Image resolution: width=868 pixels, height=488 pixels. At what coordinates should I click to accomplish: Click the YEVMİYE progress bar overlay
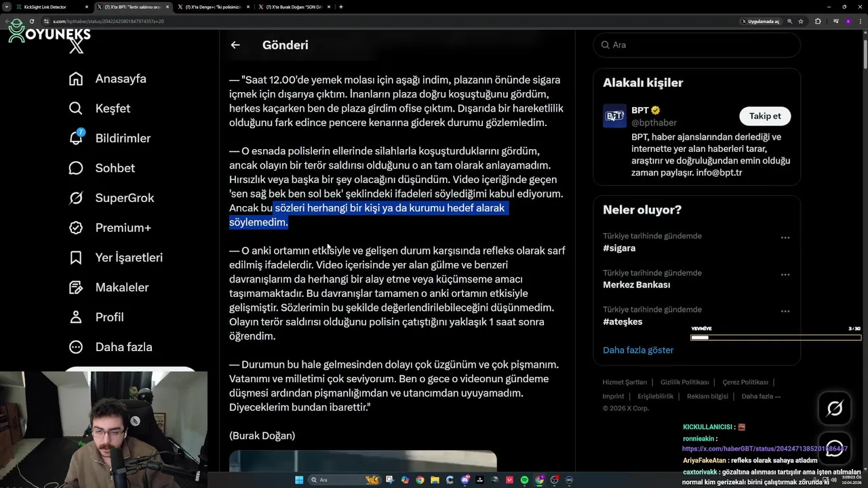[776, 337]
